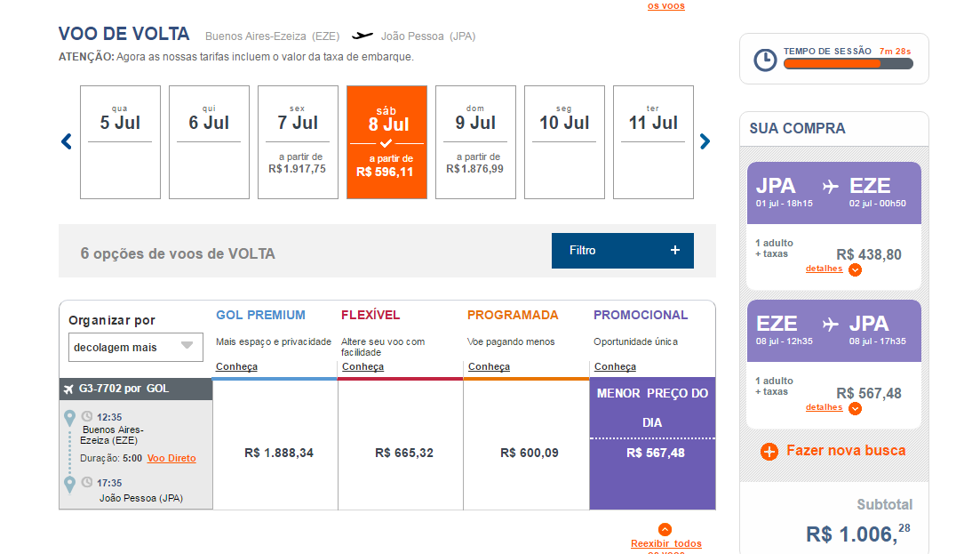Click the GOL PREMIUM column heading

[260, 315]
